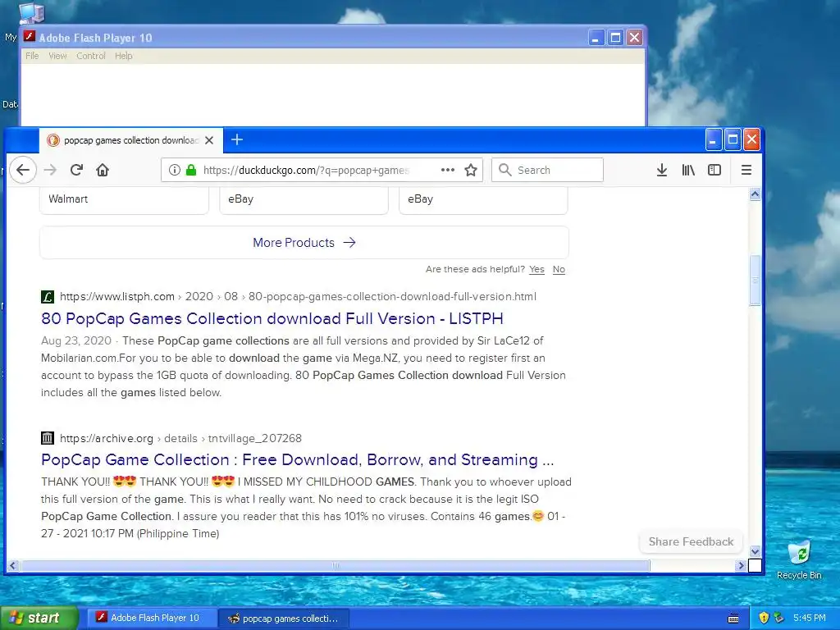Click the forward navigation arrow
Screen dimensions: 840x630
[50, 170]
